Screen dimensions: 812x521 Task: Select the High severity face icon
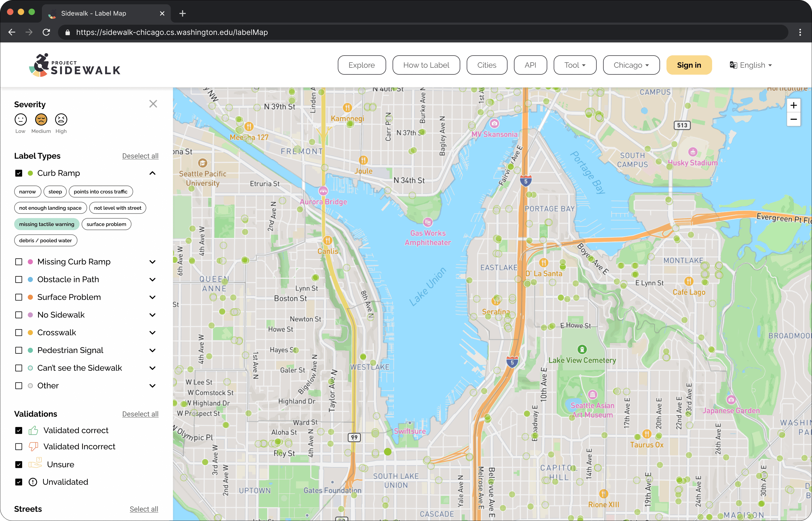(x=61, y=120)
